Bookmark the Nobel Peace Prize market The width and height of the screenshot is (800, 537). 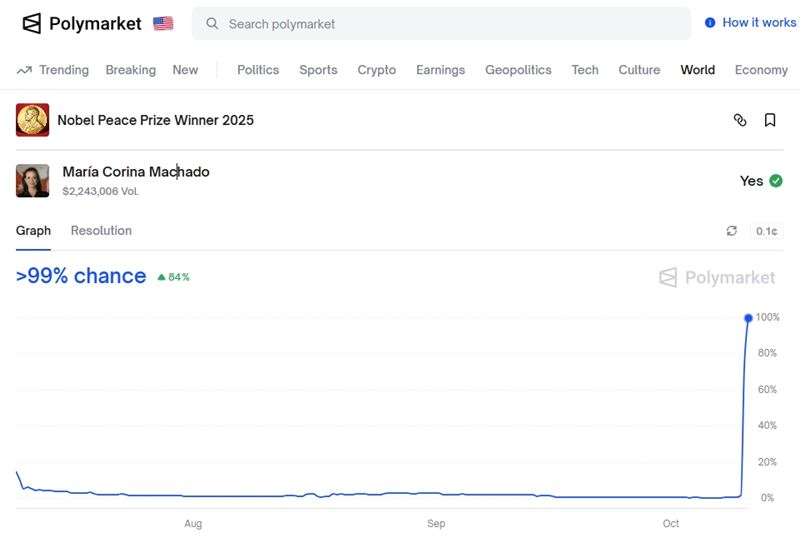click(x=770, y=120)
